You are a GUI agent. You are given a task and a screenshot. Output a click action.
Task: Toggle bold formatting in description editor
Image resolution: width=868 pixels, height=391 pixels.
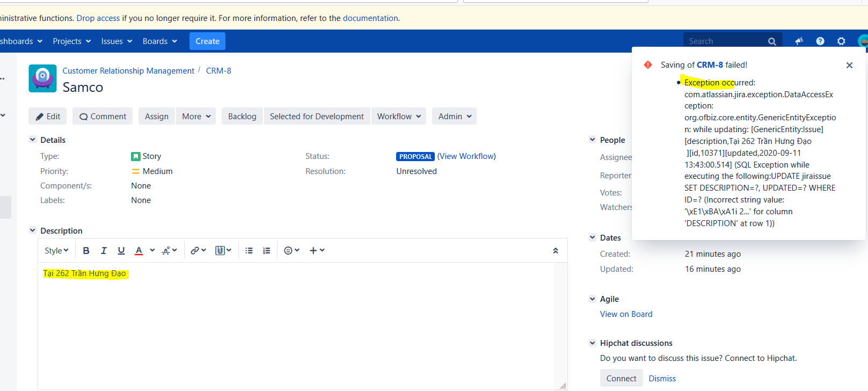tap(86, 250)
